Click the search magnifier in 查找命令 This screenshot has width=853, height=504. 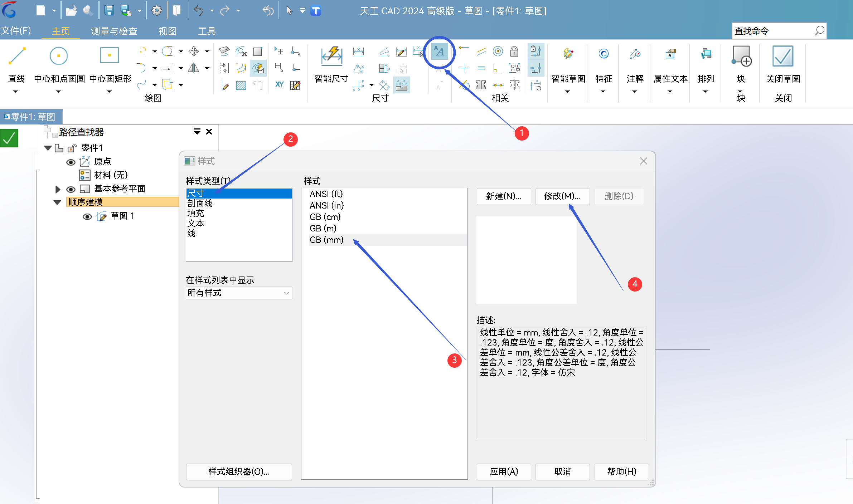click(x=819, y=31)
